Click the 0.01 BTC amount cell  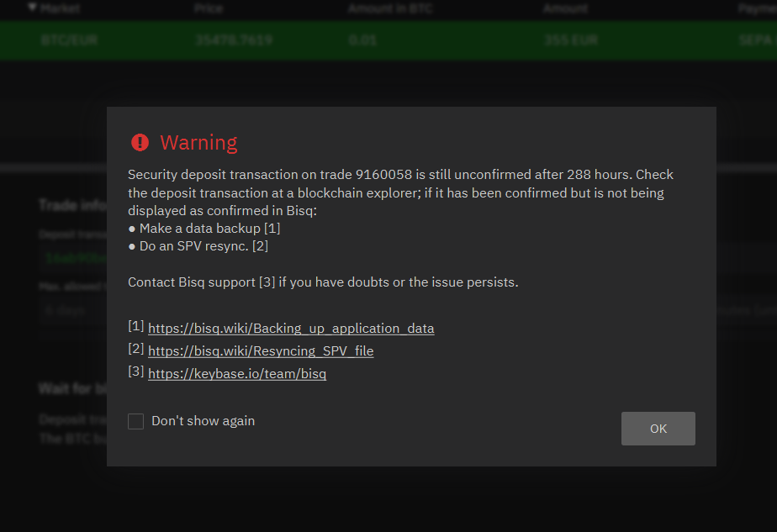[362, 40]
